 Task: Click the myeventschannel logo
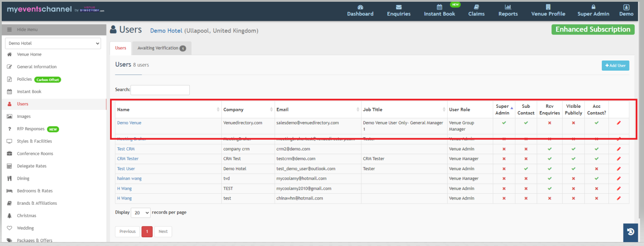pos(56,9)
